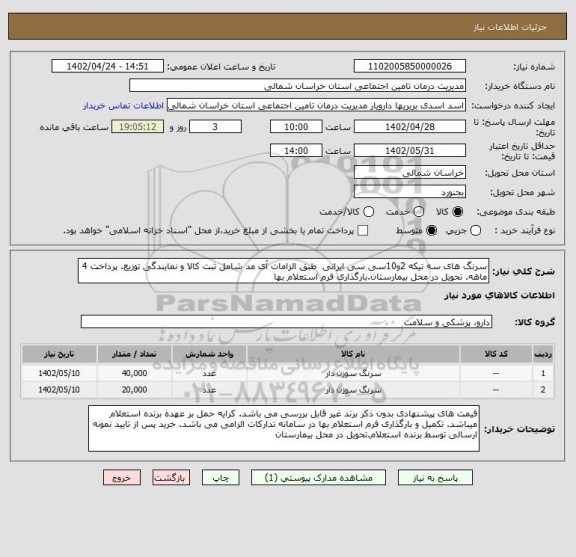
Task: Select the جزیی purchase type radio
Action: point(475,231)
